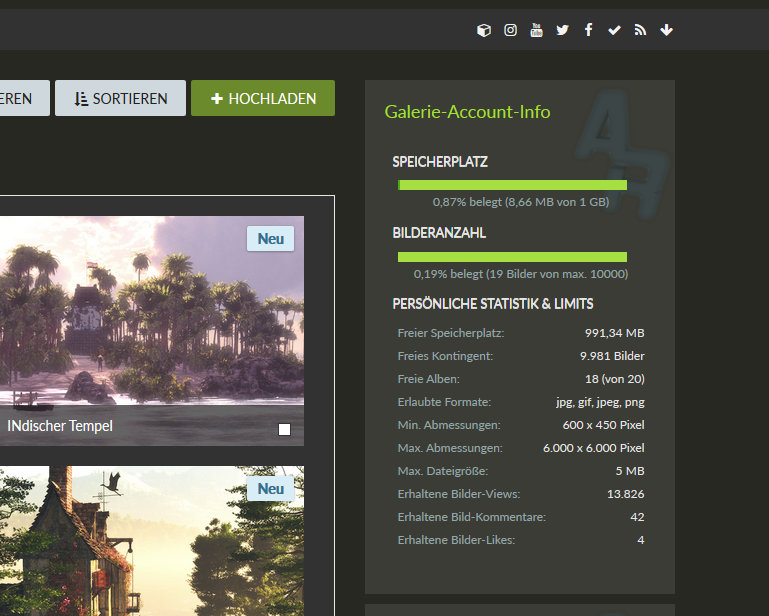Click the Freies Kontingent label
The height and width of the screenshot is (616, 769).
tap(445, 356)
